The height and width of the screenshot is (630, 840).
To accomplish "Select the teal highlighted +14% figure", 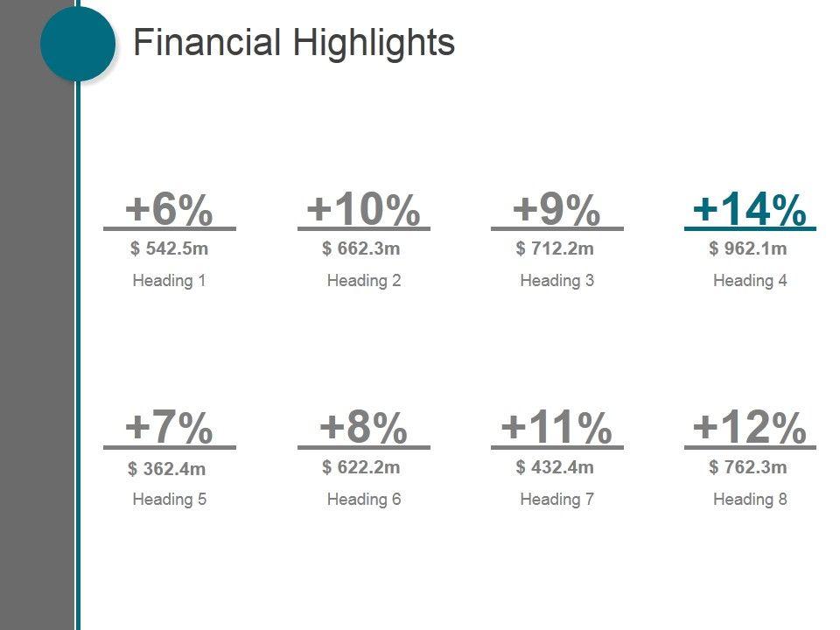I will tap(749, 210).
